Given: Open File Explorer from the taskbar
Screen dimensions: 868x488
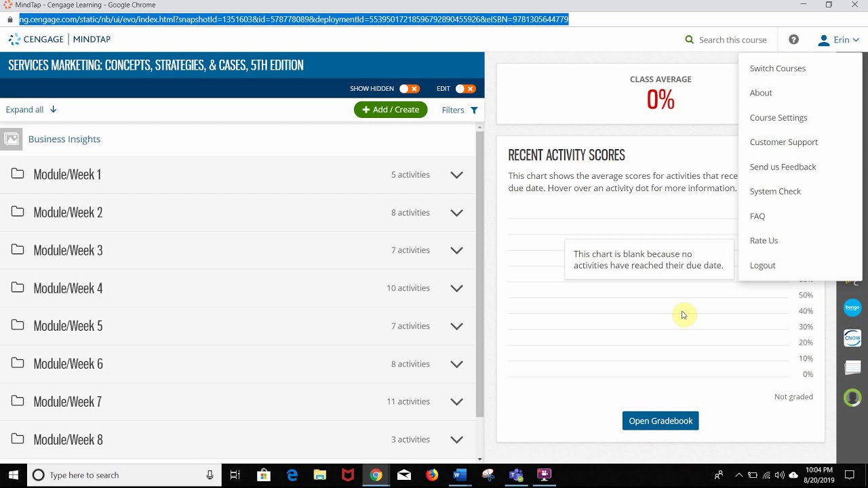Looking at the screenshot, I should (320, 475).
